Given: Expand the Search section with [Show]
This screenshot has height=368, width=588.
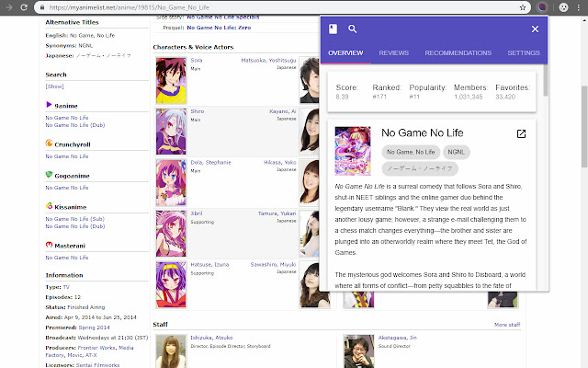Looking at the screenshot, I should pos(54,86).
